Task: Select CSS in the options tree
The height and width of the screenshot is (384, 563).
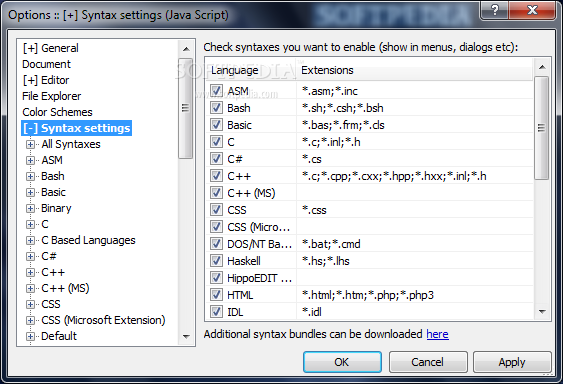Action: click(x=51, y=304)
